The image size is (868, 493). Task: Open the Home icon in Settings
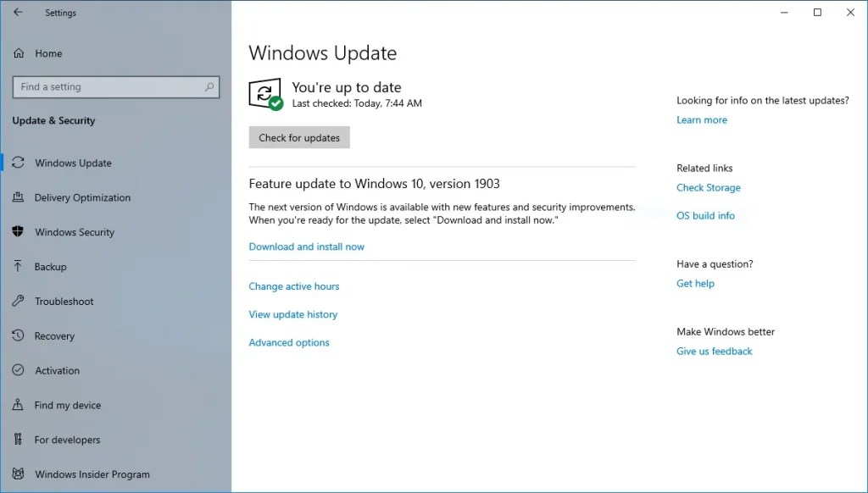pos(18,53)
